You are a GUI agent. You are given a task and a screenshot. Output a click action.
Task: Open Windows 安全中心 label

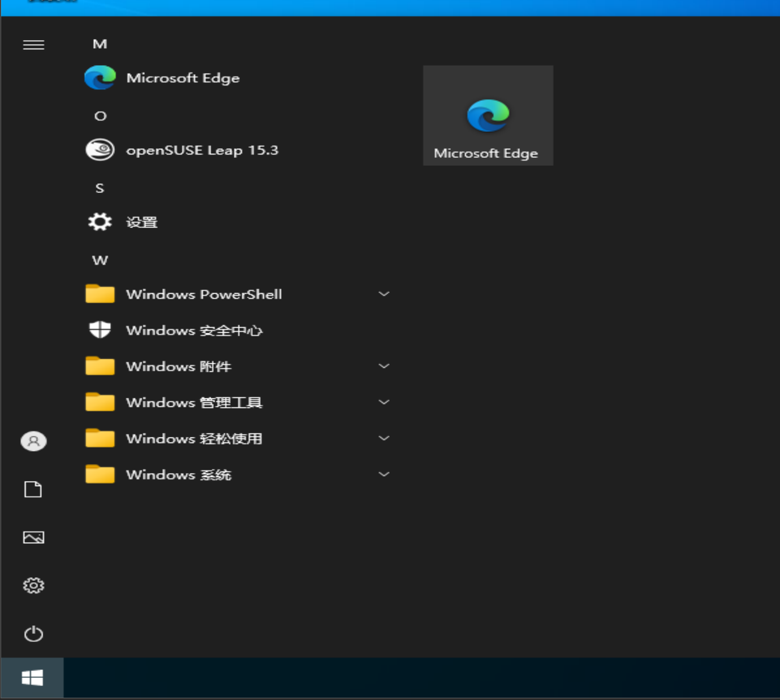(194, 330)
